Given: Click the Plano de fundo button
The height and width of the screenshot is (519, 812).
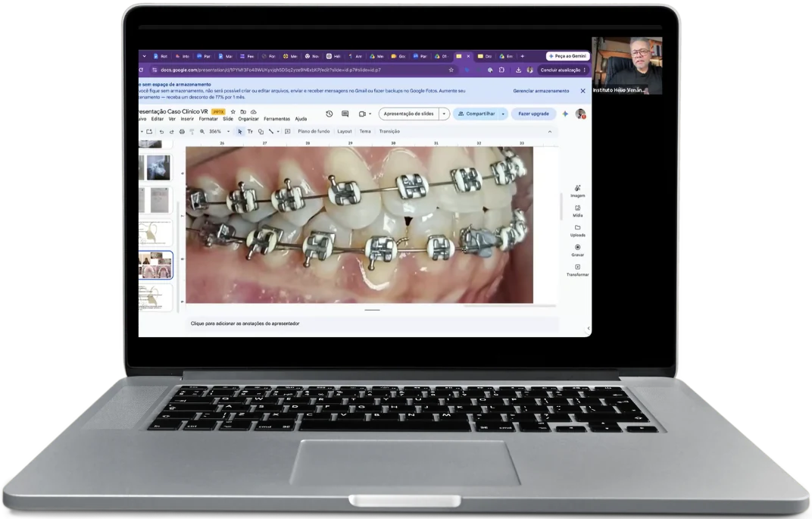Looking at the screenshot, I should (x=314, y=132).
